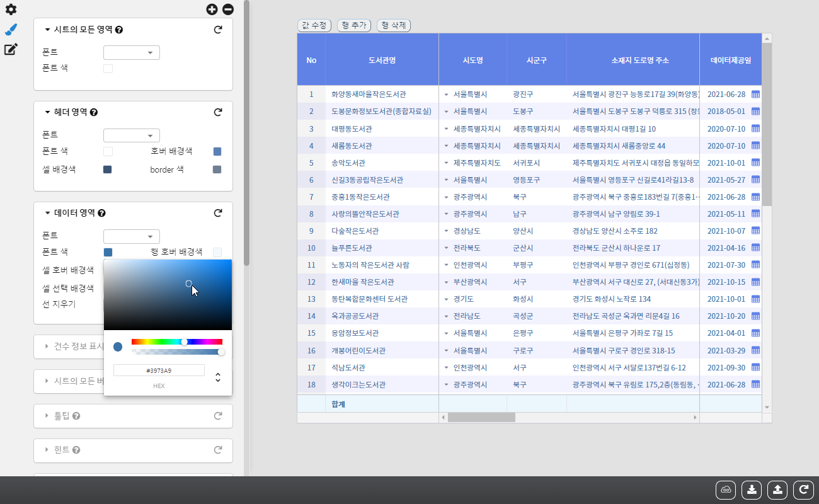Click the 행 삭제 button
The height and width of the screenshot is (504, 819).
pyautogui.click(x=393, y=25)
